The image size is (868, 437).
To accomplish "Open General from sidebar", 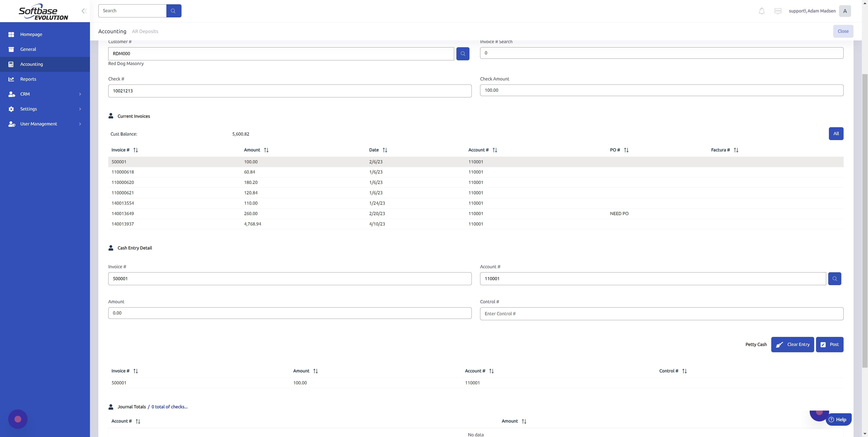I will coord(45,49).
